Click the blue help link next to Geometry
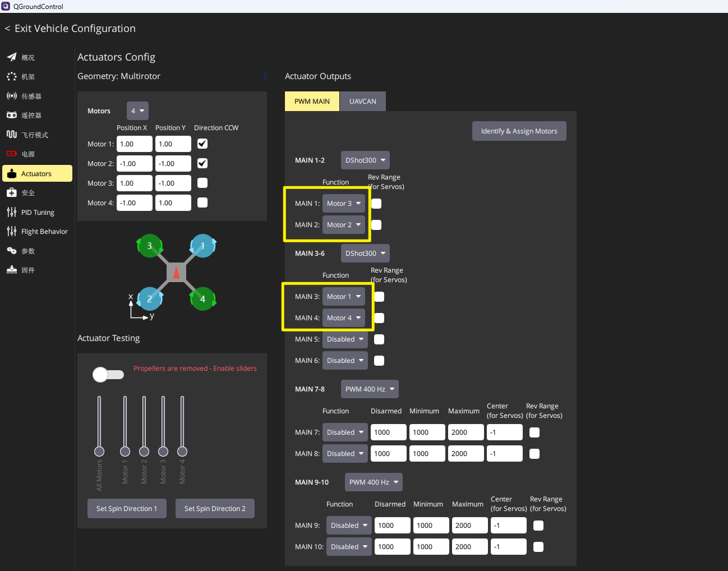 pyautogui.click(x=265, y=76)
